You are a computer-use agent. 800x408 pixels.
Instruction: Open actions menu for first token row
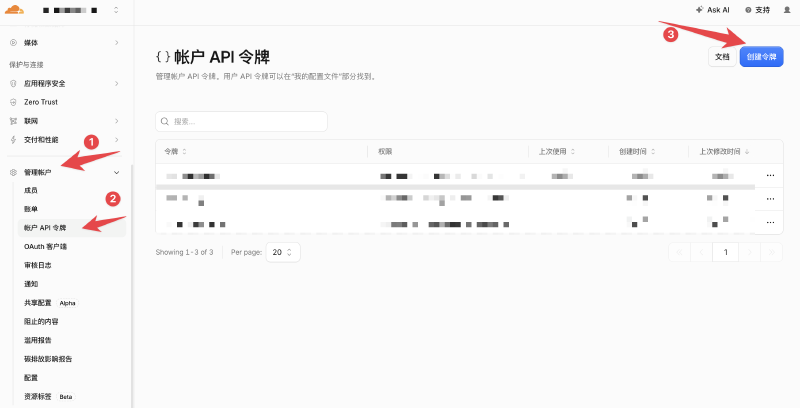click(x=770, y=175)
